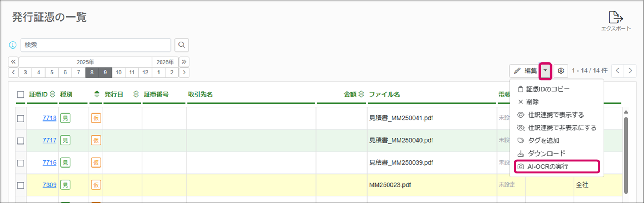Toggle the select-all header checkbox
Viewport: 644px width, 203px height.
21,95
